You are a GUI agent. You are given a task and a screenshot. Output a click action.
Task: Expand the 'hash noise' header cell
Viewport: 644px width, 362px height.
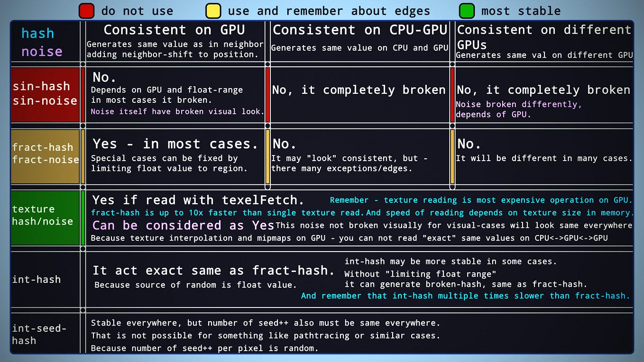45,42
